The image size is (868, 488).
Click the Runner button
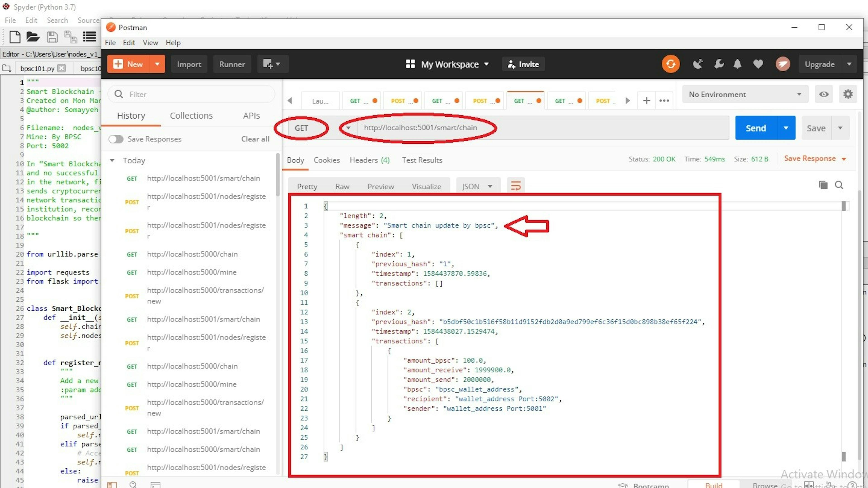pos(232,64)
